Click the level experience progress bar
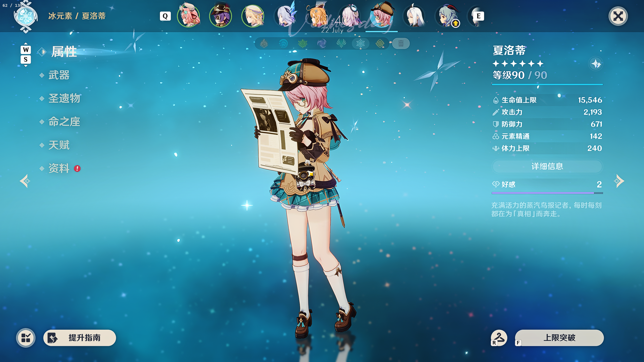The image size is (644, 362). (x=547, y=84)
